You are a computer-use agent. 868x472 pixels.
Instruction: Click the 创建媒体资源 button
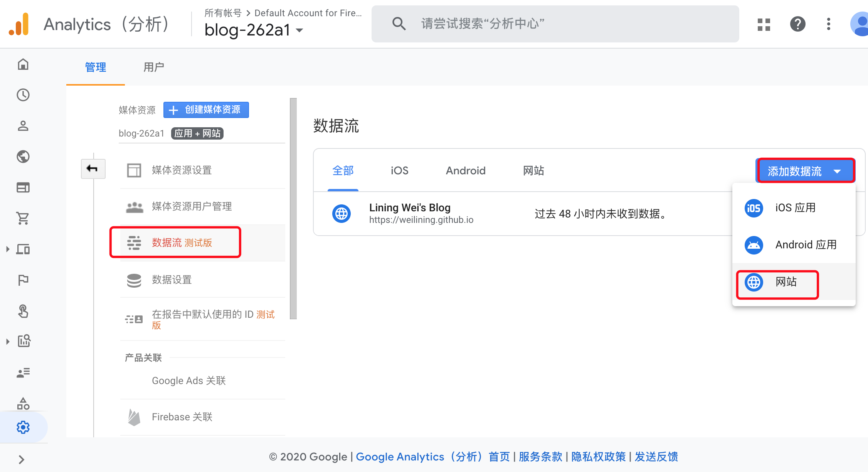click(206, 110)
